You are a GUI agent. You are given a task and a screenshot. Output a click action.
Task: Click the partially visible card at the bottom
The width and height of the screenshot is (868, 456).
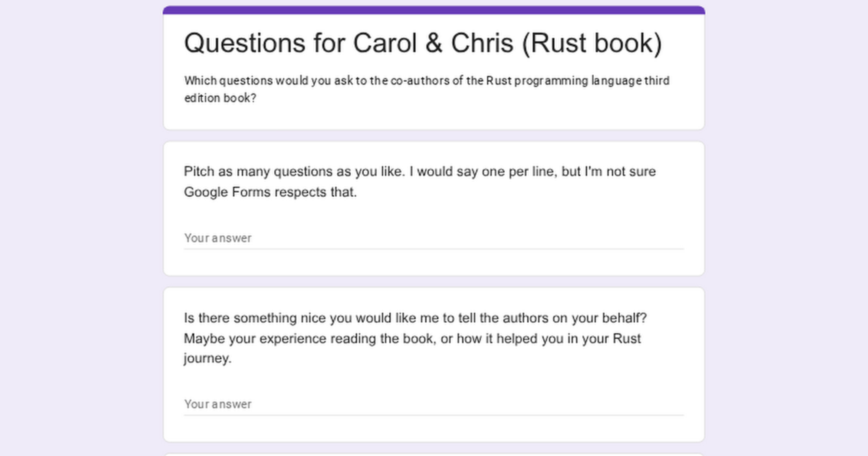tap(433, 454)
